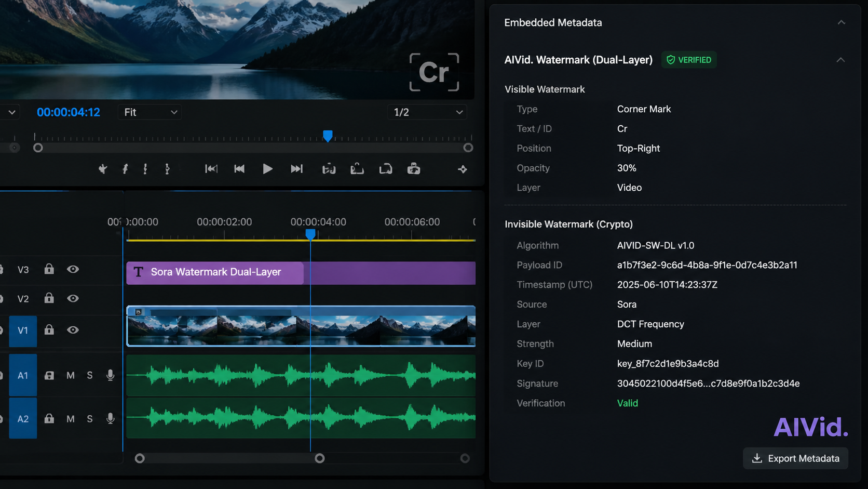This screenshot has width=868, height=489.
Task: Go to In point
Action: (211, 169)
